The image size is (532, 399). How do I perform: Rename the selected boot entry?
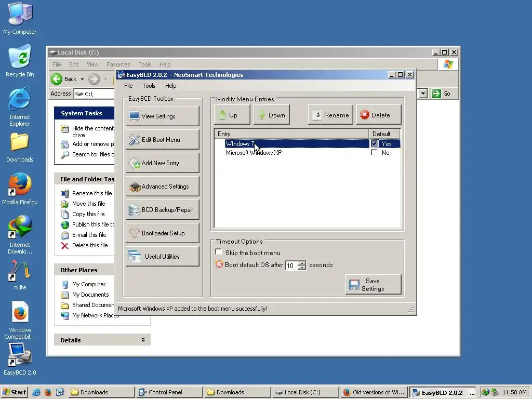point(330,115)
